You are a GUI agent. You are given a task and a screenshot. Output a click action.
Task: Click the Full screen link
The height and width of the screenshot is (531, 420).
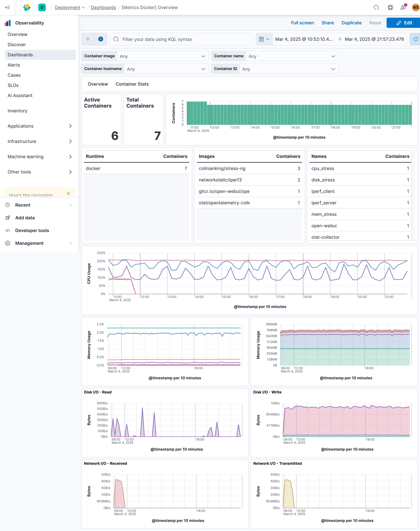click(x=302, y=23)
